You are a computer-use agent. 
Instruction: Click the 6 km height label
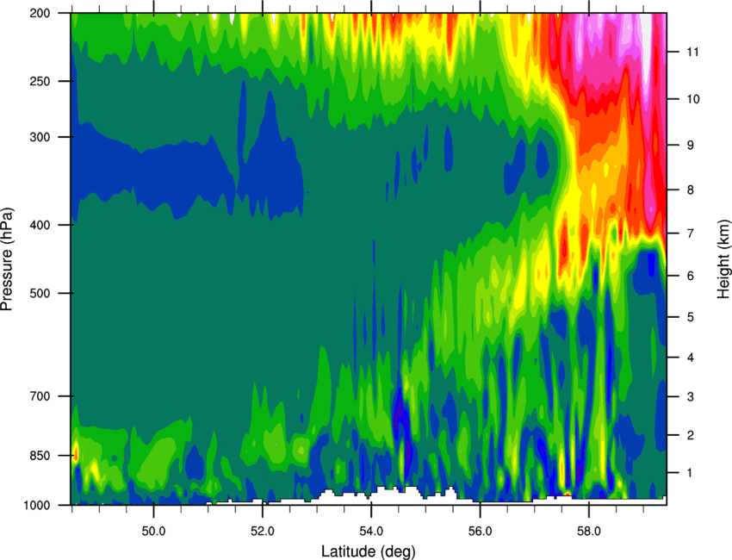691,276
